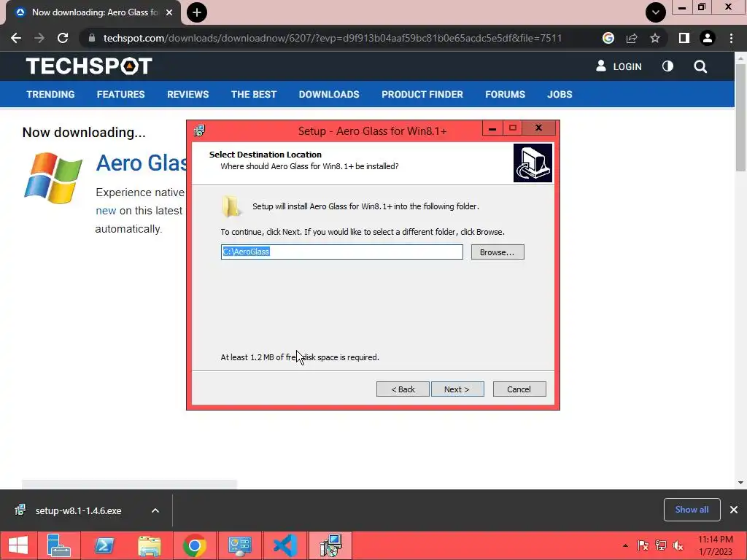Close the 'Now downloading' browser tab
Viewport: 747px width, 560px height.
169,12
